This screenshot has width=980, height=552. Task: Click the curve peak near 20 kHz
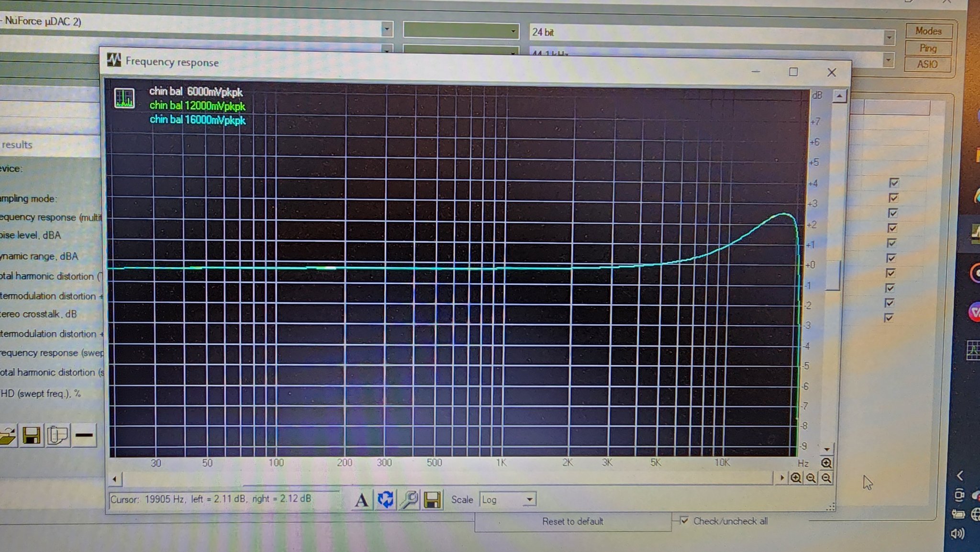[x=784, y=214]
